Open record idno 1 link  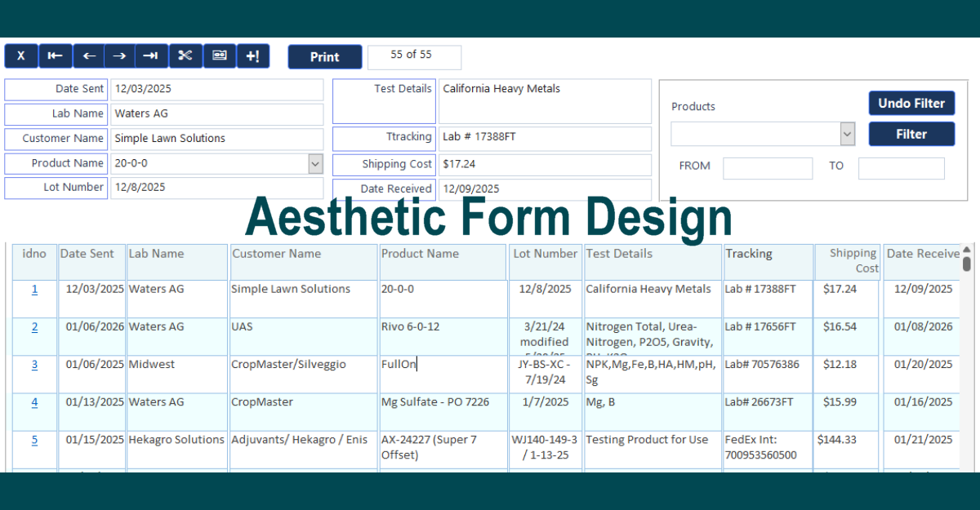(x=34, y=289)
